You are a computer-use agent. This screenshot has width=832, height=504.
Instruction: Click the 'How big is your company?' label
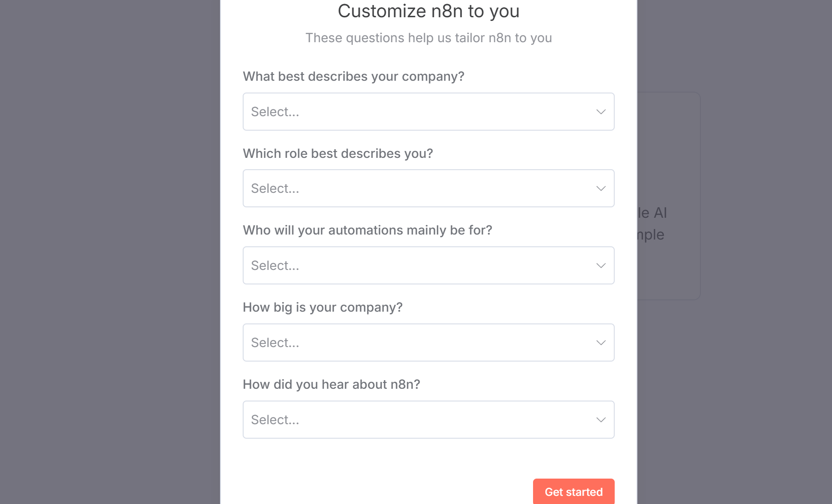point(323,307)
